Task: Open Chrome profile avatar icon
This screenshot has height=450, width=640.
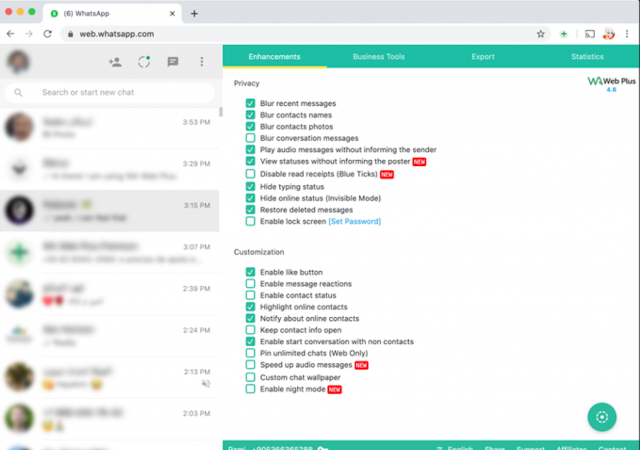Action: (x=609, y=34)
